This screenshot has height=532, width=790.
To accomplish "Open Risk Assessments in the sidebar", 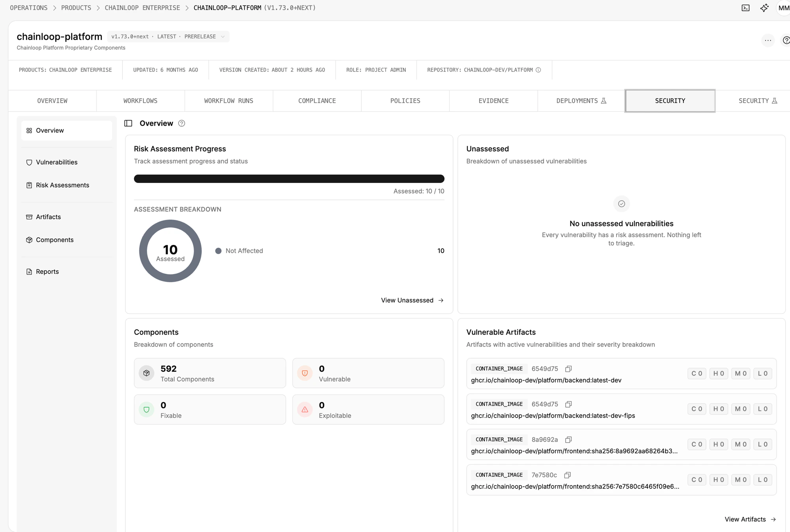I will 67,185.
